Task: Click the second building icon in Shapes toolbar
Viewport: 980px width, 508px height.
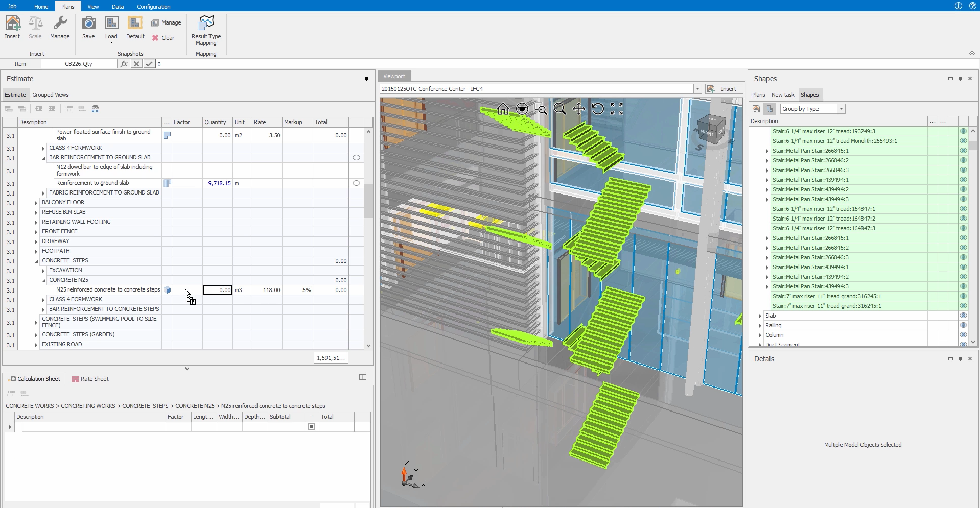Action: point(769,109)
